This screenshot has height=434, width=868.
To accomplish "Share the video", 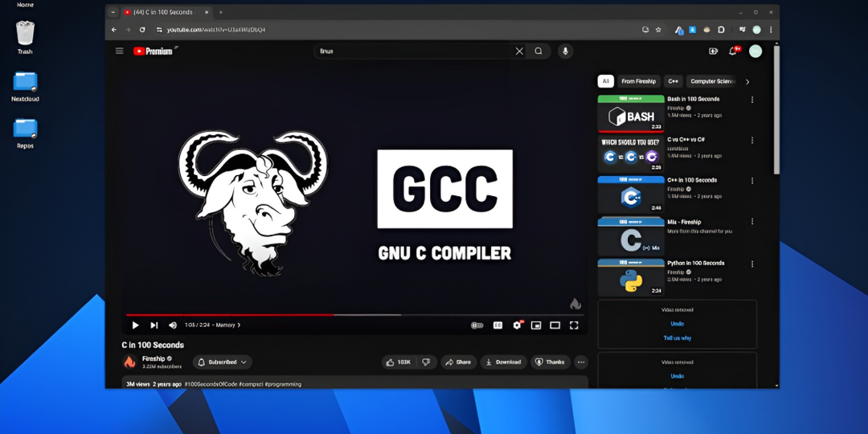I will pyautogui.click(x=458, y=362).
